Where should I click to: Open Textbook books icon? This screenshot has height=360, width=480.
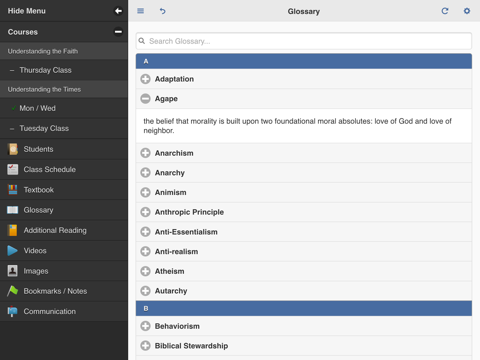(13, 190)
